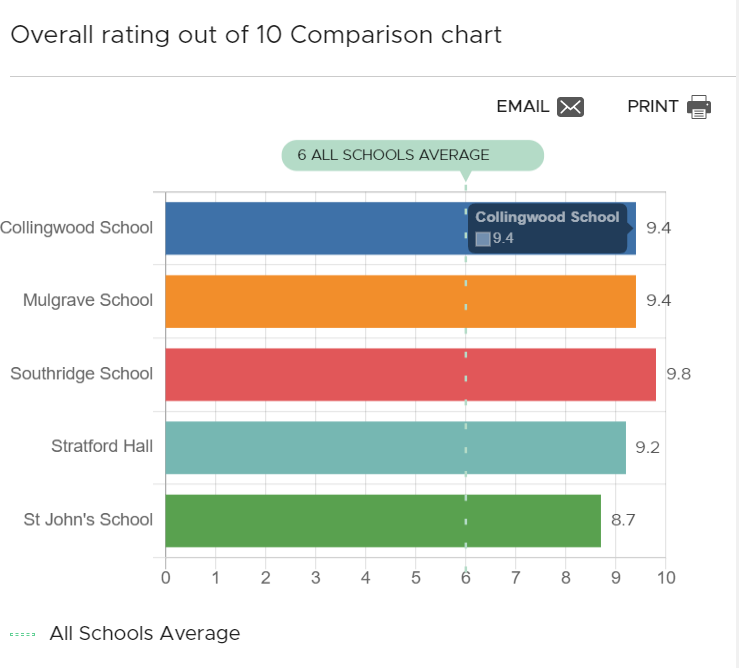Click the 9.8 value label for Southridge

pos(679,375)
